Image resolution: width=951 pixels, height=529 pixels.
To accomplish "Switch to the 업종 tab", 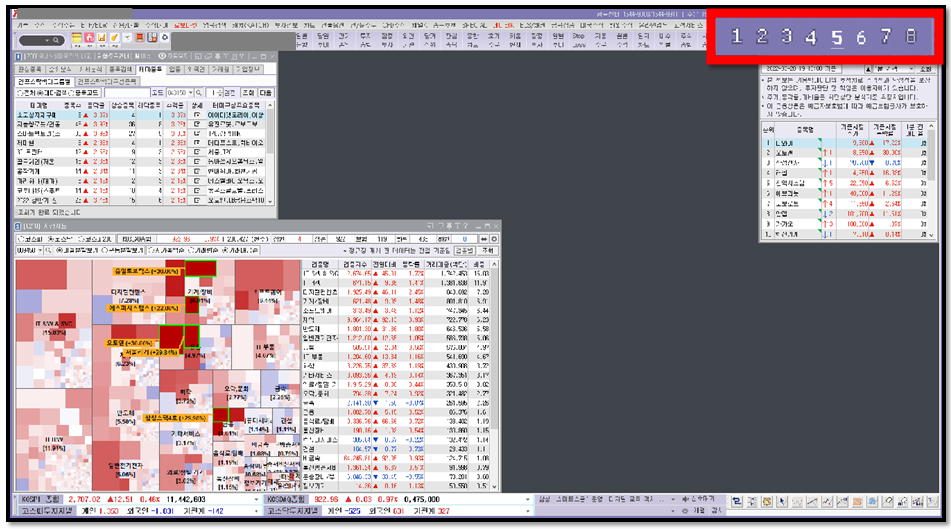I will click(x=175, y=70).
